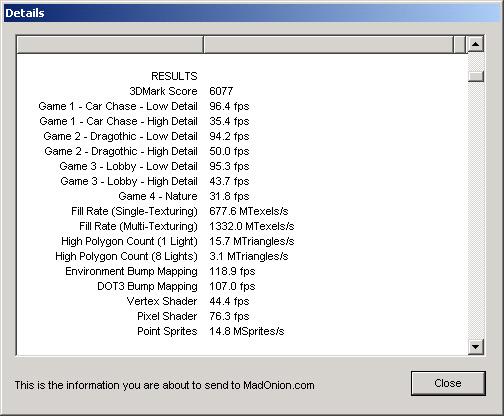
Task: Select High Polygon Count (8 Lights) label
Action: (x=126, y=256)
